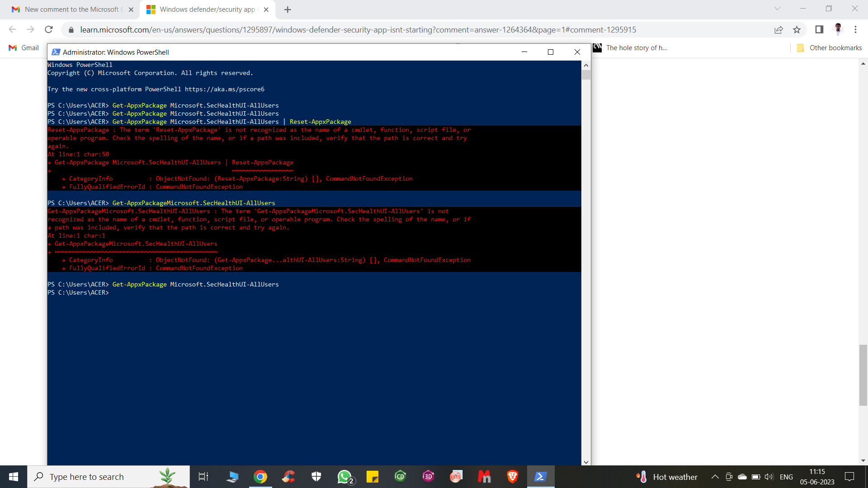The height and width of the screenshot is (488, 868).
Task: Select the Windows defender/security app tab
Action: coord(208,9)
